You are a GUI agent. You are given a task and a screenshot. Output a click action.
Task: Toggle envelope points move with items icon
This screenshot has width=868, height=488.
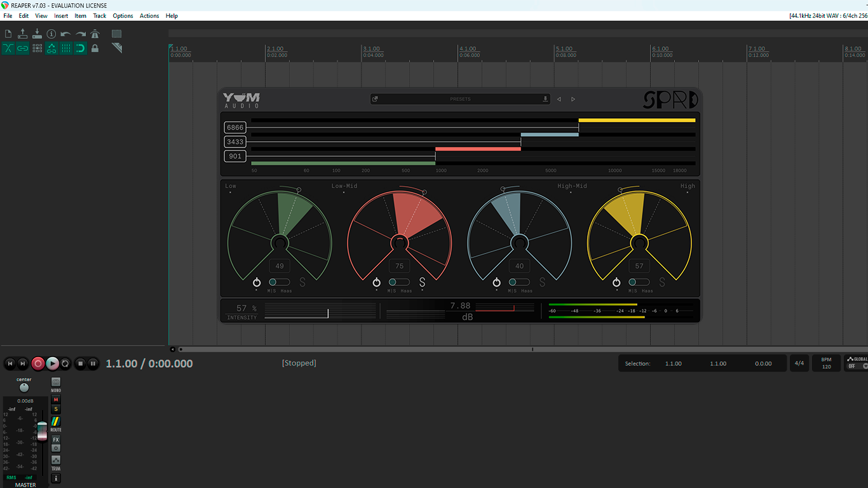tap(51, 48)
